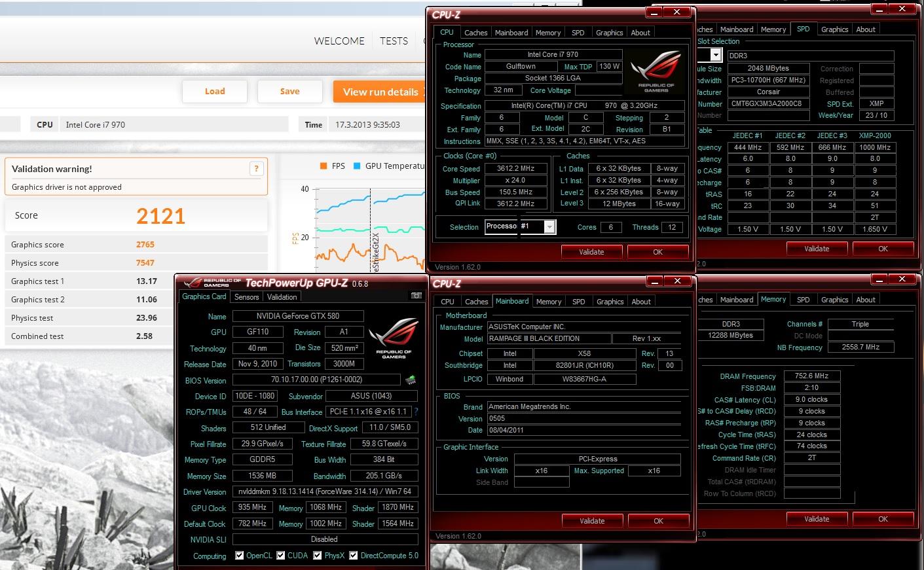Open the TESTS tab in 3DMark
Screen dimensions: 924x570
tap(394, 41)
